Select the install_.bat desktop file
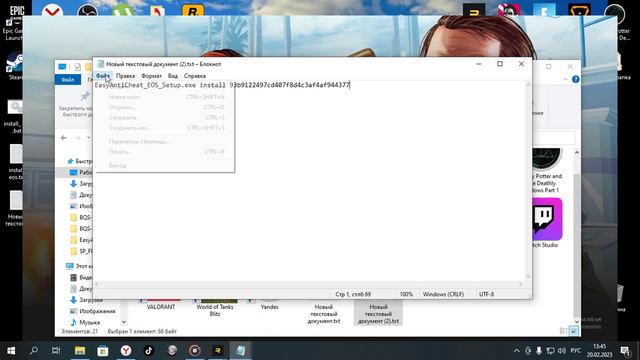Screen dimensions: 640x360 tap(15, 116)
